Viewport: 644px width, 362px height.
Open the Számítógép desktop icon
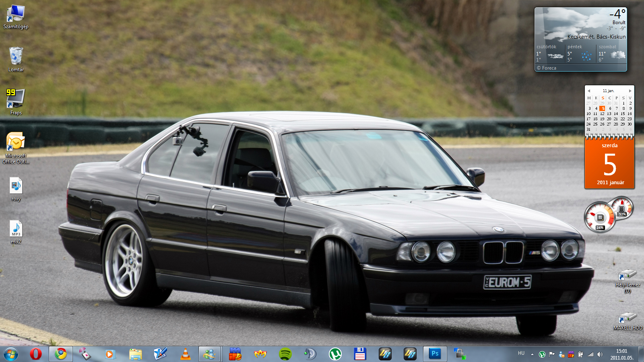(x=16, y=17)
